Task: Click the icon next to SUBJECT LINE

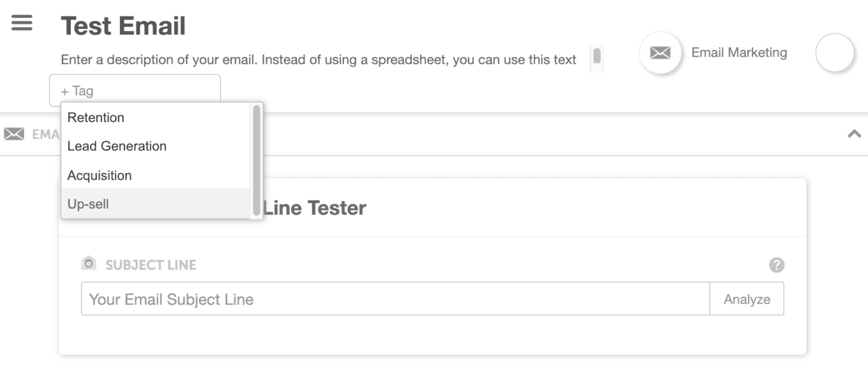Action: click(x=89, y=264)
